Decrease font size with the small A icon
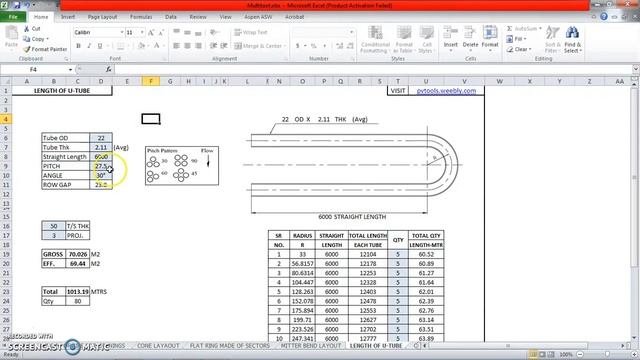 tap(161, 32)
